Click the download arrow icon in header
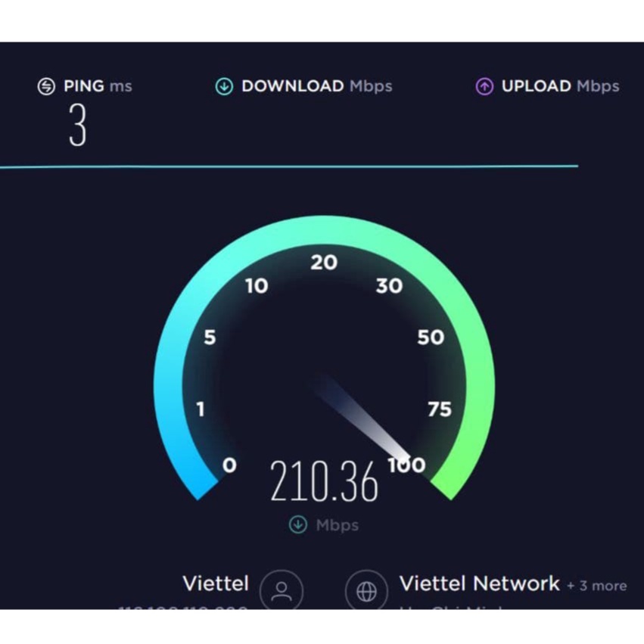This screenshot has height=644, width=644. coord(224,86)
